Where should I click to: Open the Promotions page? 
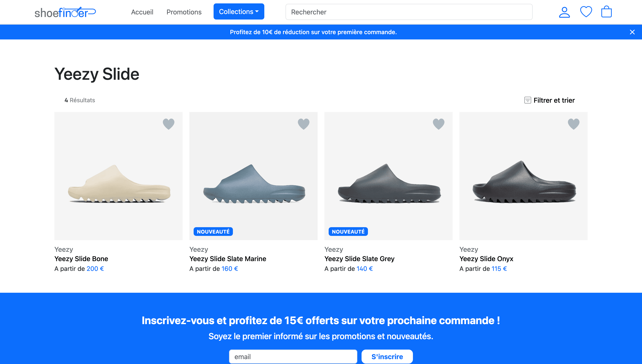click(184, 12)
